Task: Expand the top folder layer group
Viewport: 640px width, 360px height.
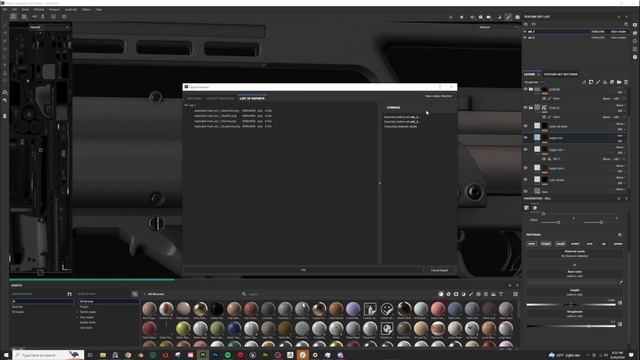Action: click(x=531, y=89)
